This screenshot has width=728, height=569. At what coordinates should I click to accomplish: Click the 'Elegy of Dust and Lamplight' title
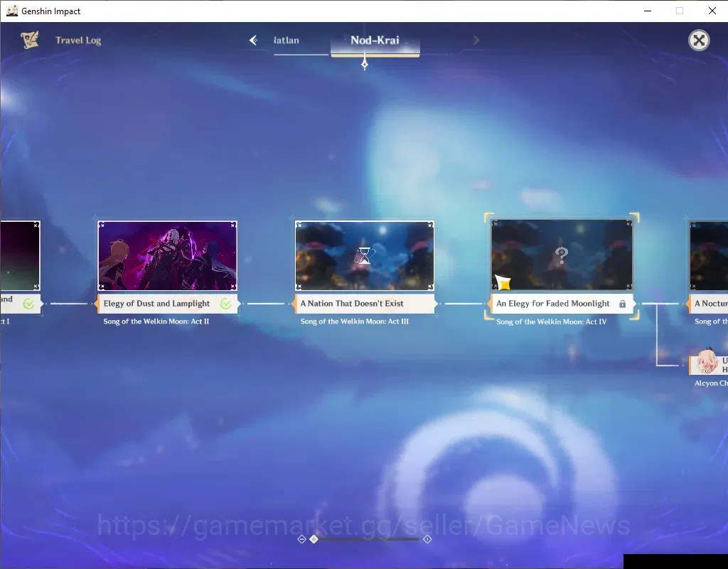[x=156, y=304]
